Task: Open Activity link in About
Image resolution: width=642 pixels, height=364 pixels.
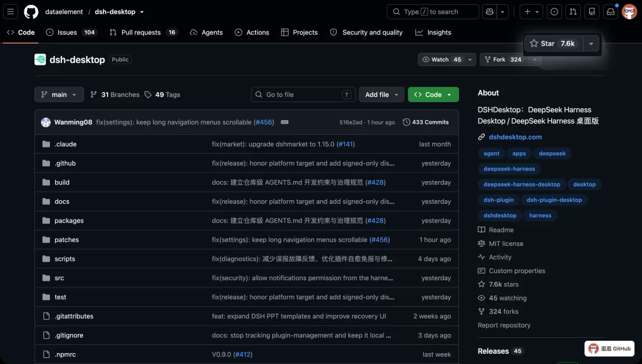Action: (x=495, y=257)
